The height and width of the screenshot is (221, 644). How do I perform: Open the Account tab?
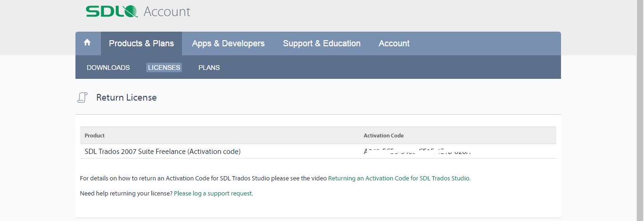394,43
